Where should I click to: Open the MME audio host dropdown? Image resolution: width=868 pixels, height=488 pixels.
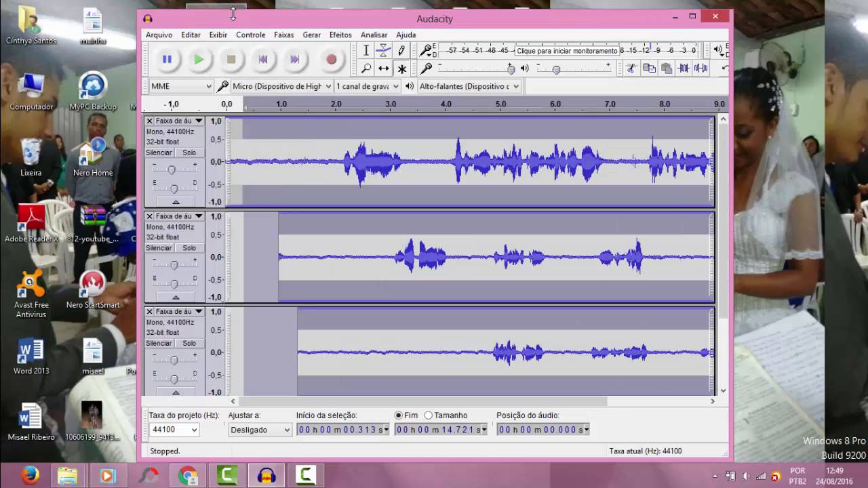coord(180,86)
